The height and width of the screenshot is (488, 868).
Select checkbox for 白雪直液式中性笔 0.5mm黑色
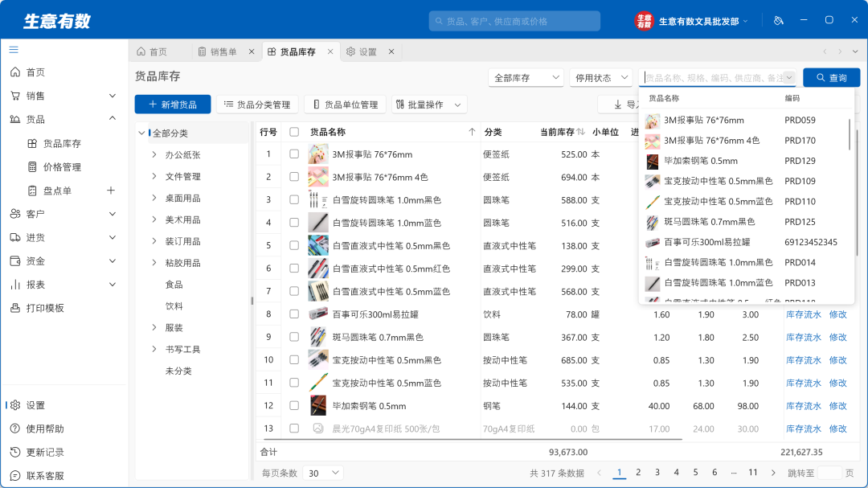click(294, 245)
